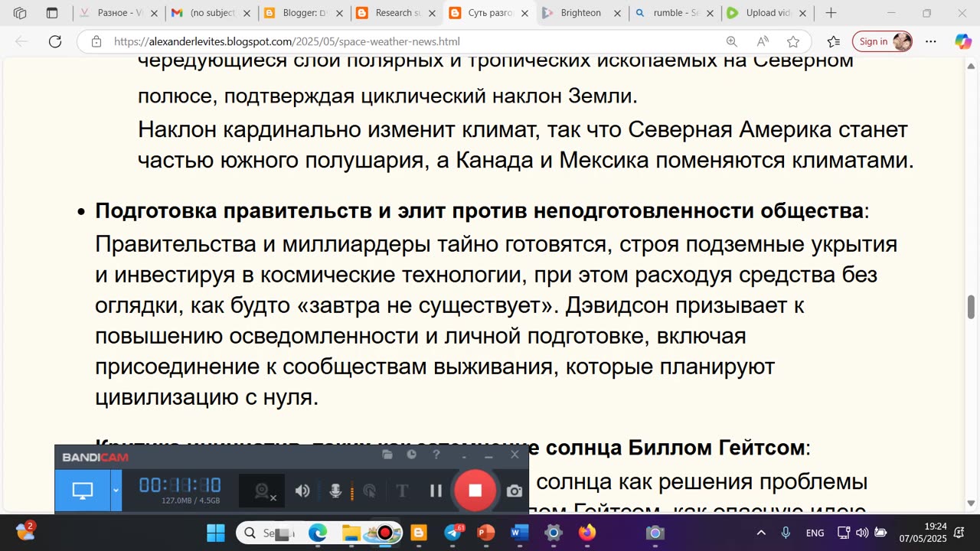The width and height of the screenshot is (980, 551).
Task: Click the text Дэвидсон призывает к
Action: [x=684, y=305]
